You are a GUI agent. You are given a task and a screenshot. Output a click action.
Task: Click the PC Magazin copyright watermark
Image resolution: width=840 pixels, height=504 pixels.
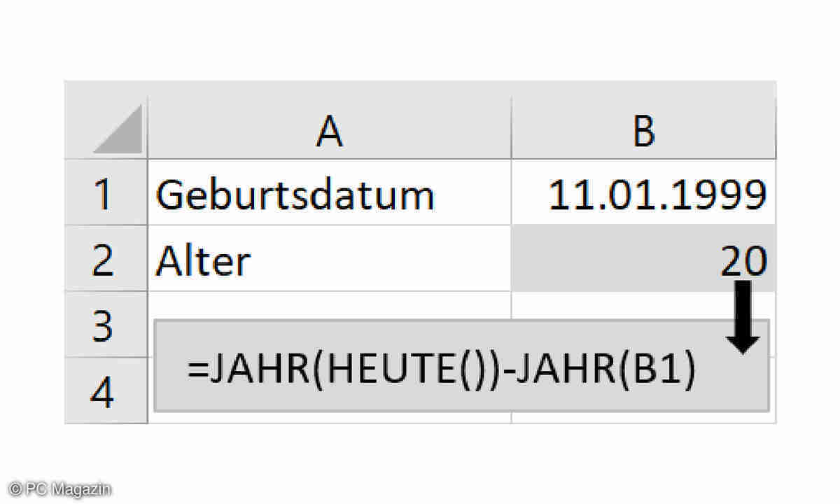coord(60,489)
